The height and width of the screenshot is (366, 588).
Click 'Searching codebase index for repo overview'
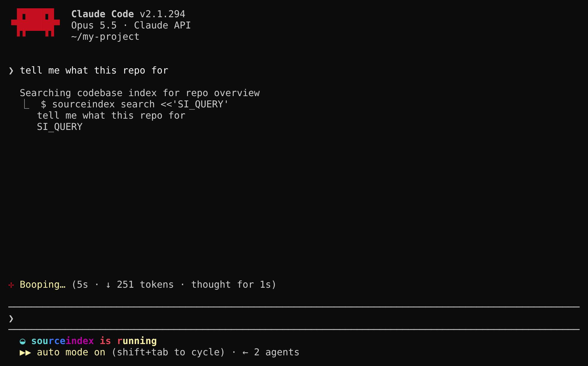pyautogui.click(x=140, y=93)
